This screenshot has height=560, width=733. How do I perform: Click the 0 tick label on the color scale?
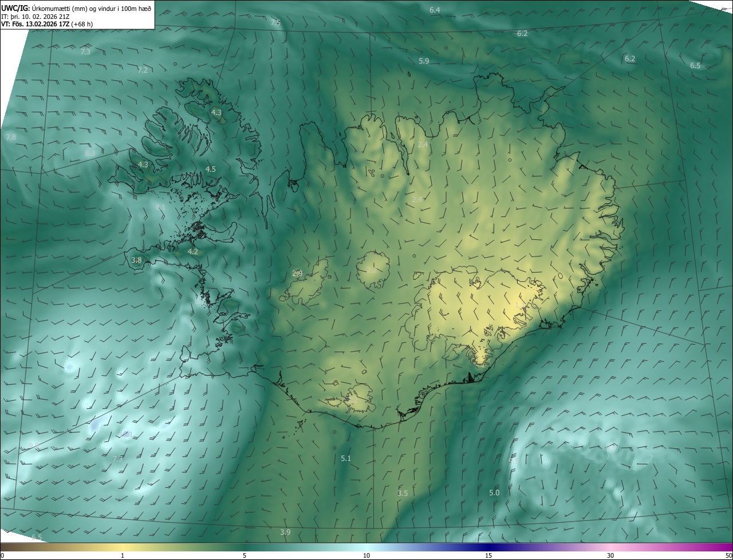(2, 556)
